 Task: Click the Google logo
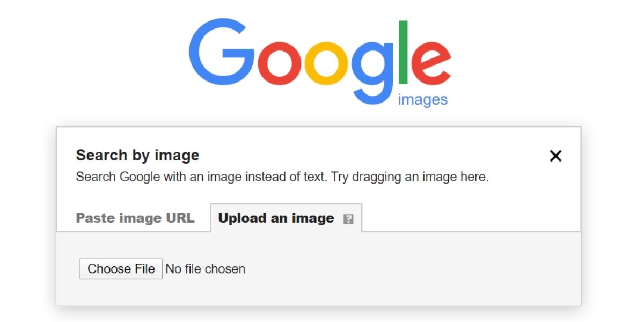click(322, 59)
